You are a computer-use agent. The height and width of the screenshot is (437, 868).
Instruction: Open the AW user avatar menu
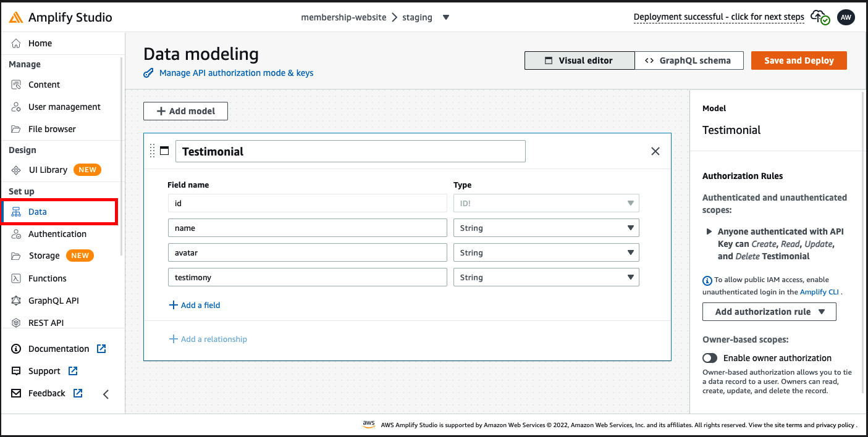pos(846,17)
